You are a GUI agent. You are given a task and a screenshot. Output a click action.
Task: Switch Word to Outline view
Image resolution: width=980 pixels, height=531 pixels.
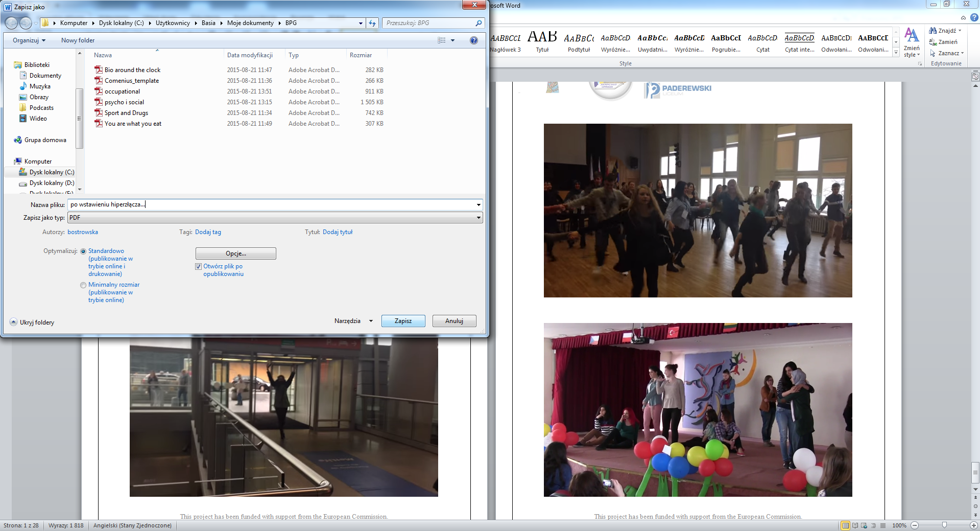point(873,525)
